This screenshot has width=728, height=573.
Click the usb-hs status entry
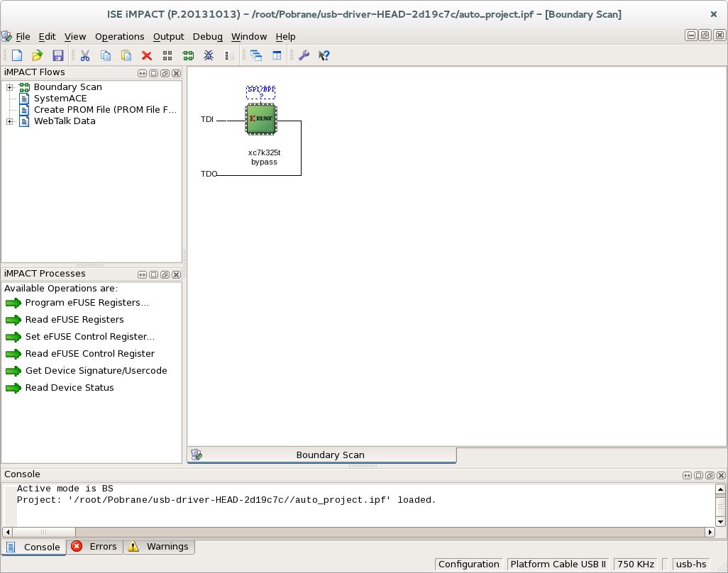click(691, 564)
